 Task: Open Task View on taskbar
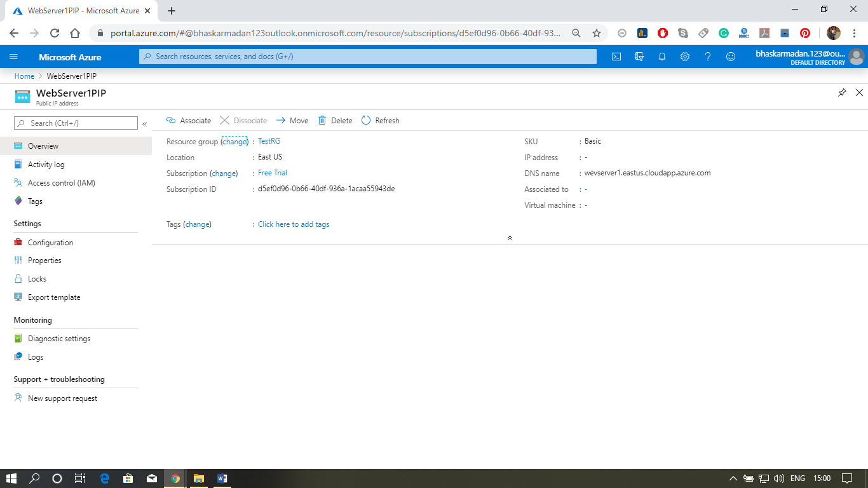coord(80,478)
